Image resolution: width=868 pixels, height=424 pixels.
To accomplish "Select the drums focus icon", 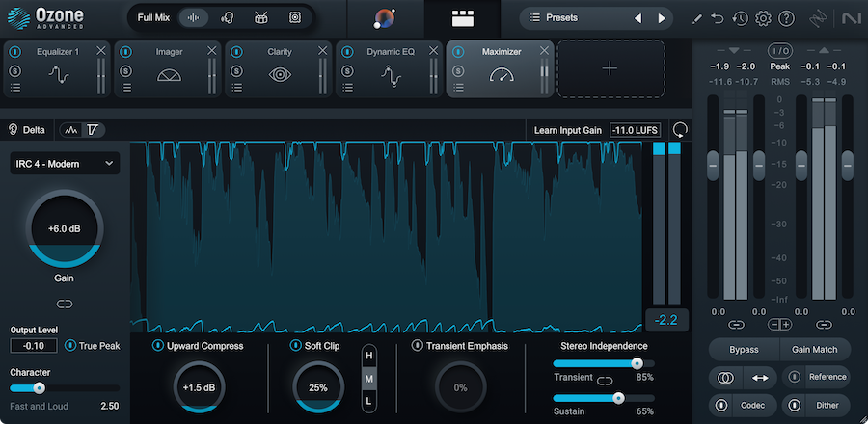I will pyautogui.click(x=260, y=17).
